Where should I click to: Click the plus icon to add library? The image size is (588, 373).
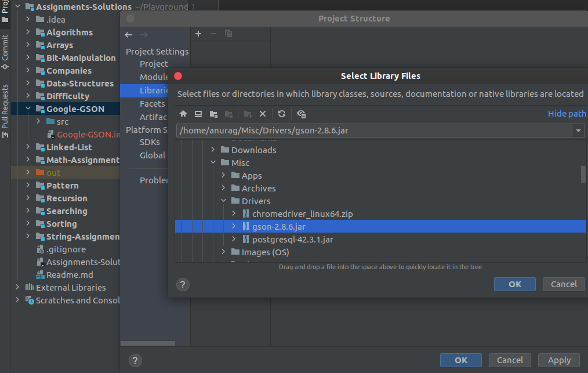(x=198, y=34)
